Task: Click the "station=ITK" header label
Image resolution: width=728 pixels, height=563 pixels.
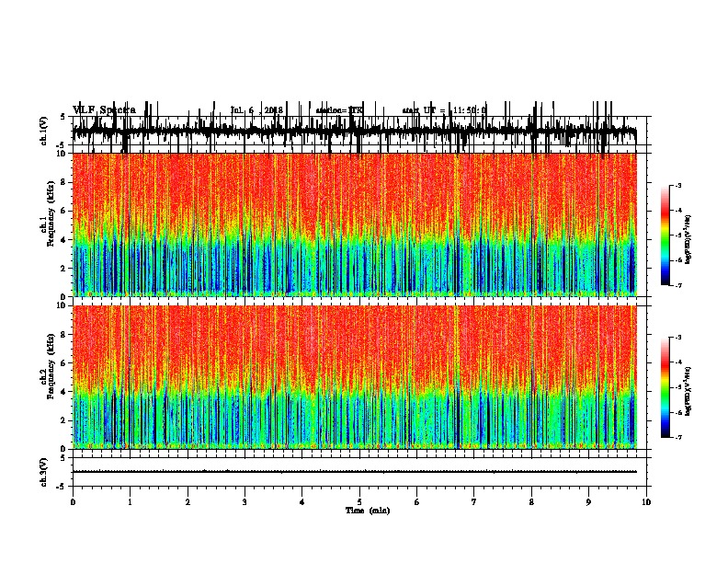Action: (339, 110)
